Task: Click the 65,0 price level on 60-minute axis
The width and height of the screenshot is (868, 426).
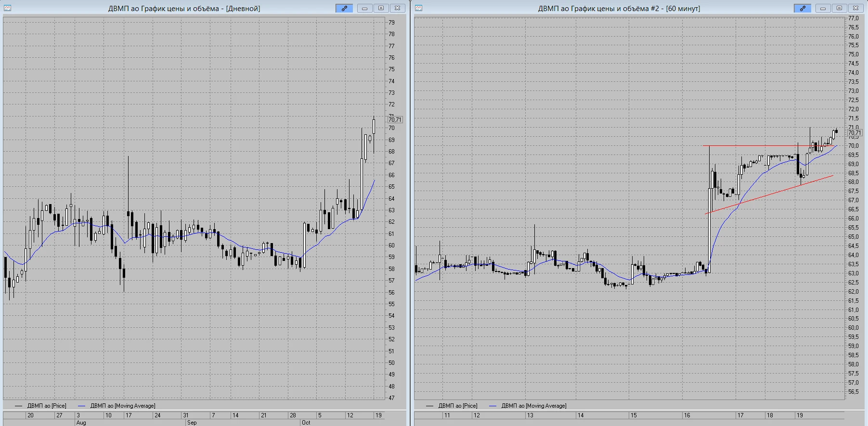Action: pos(853,237)
